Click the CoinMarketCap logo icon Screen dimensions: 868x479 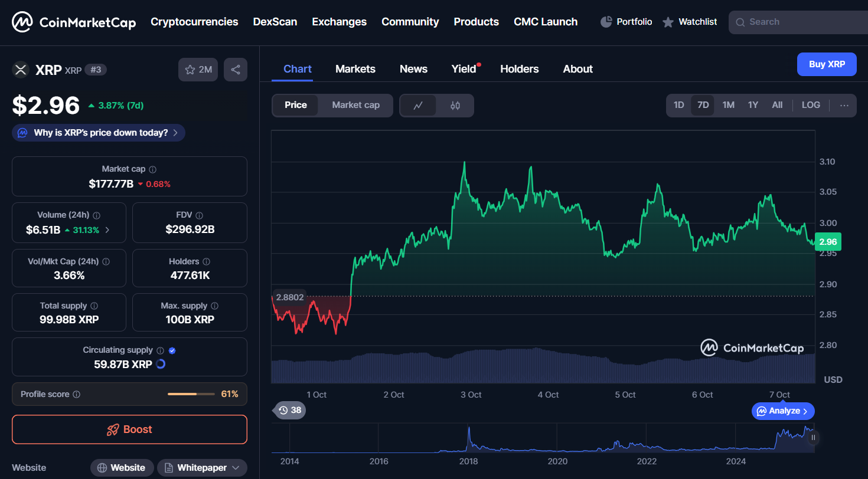[x=22, y=22]
